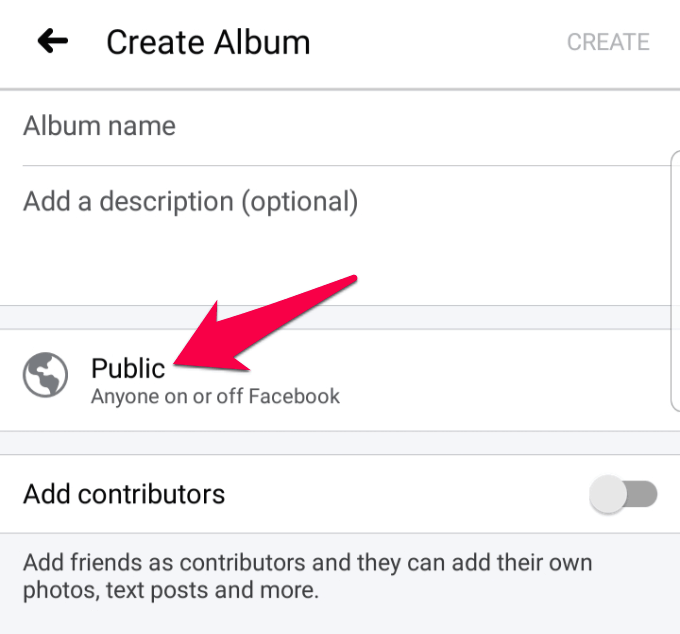Toggle the Add contributors switch
Image resolution: width=680 pixels, height=634 pixels.
pos(623,494)
